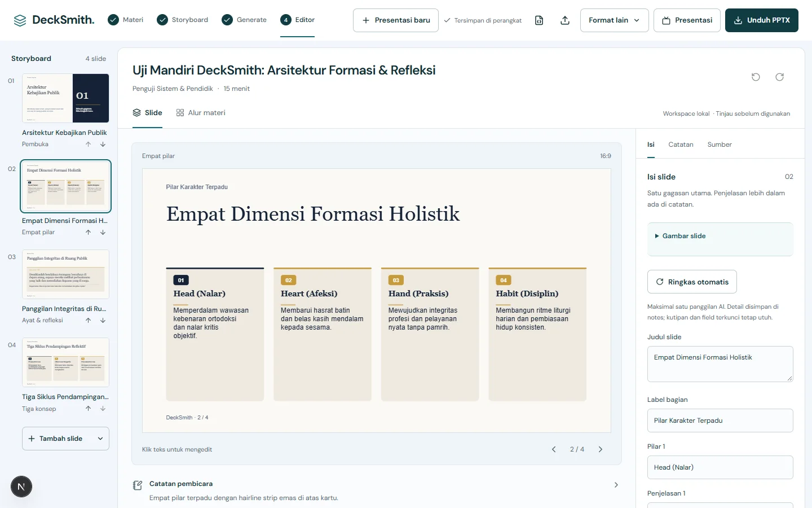Click the Catatan pembicara note icon
This screenshot has width=812, height=508.
(138, 485)
